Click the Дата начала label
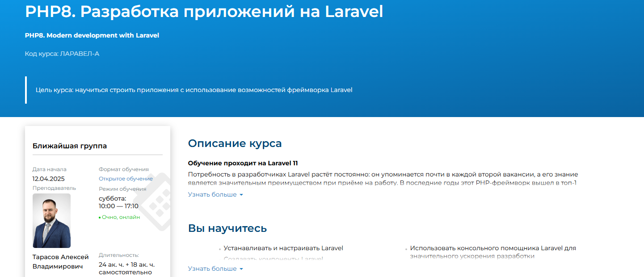This screenshot has height=277, width=644. 50,169
